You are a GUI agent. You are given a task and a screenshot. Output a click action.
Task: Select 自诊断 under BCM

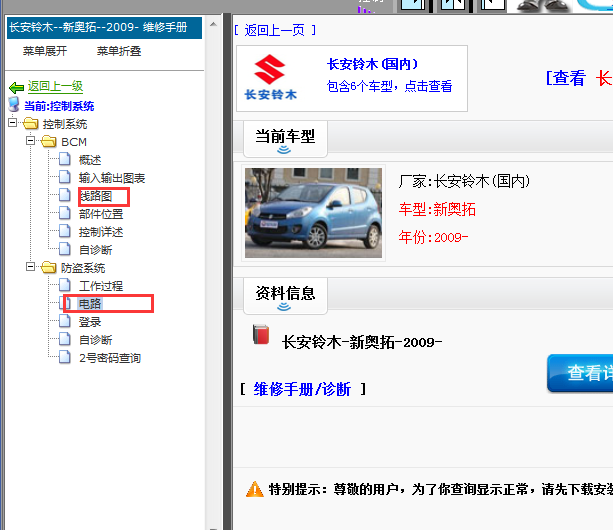tap(95, 250)
